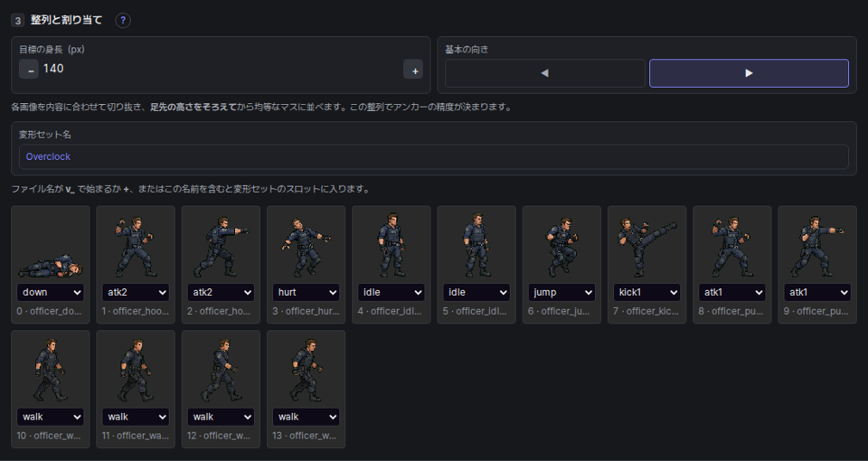Open the atk2 dropdown for sprite 1
Viewport: 868px width, 461px height.
tap(136, 292)
